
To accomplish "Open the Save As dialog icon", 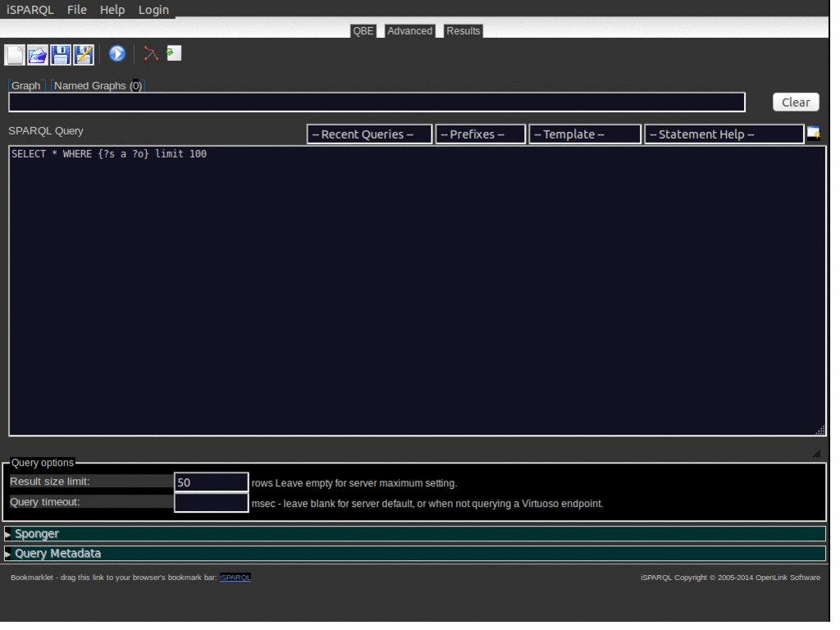I will click(x=84, y=54).
